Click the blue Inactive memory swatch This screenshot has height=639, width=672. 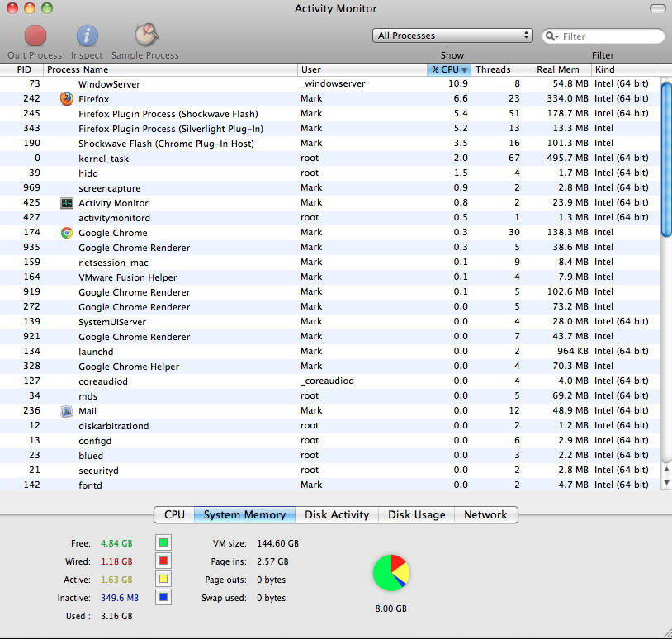tap(163, 598)
